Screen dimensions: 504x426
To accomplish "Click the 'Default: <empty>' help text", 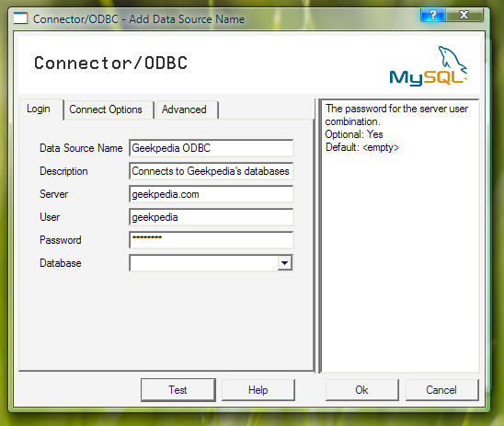I will (362, 147).
